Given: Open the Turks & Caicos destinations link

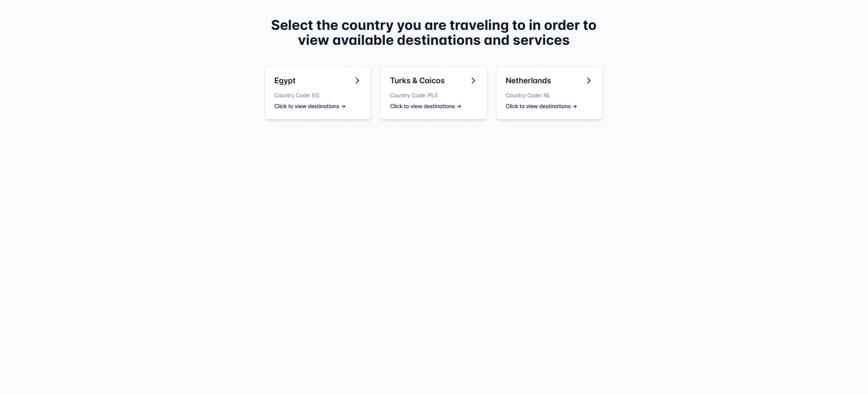Looking at the screenshot, I should pyautogui.click(x=422, y=106).
